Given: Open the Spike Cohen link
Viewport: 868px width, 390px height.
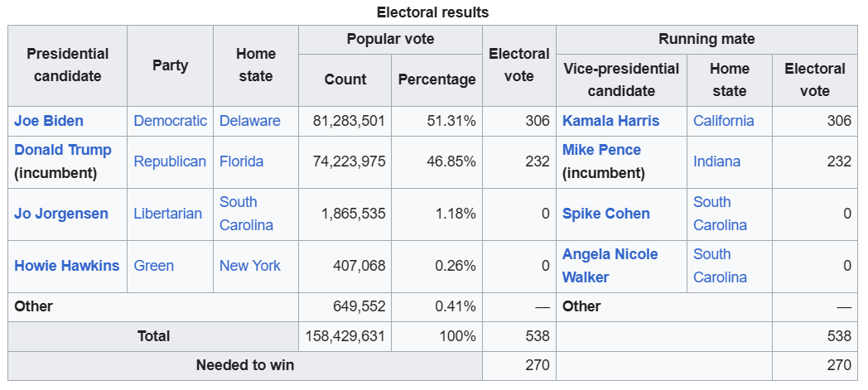Looking at the screenshot, I should point(605,214).
